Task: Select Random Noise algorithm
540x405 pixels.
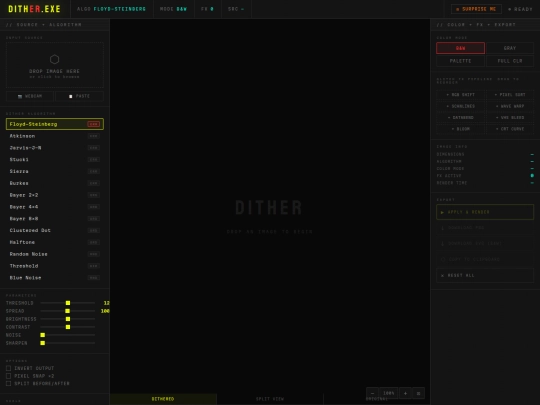Action: [55, 254]
